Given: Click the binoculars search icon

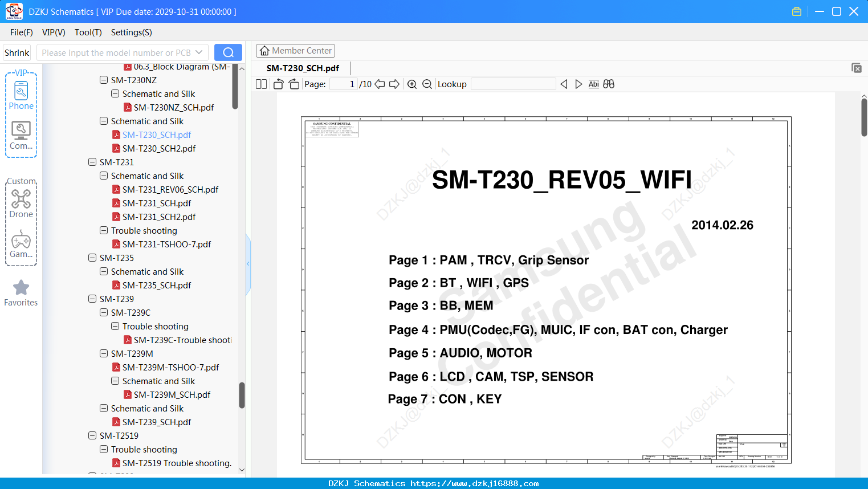Looking at the screenshot, I should point(609,84).
